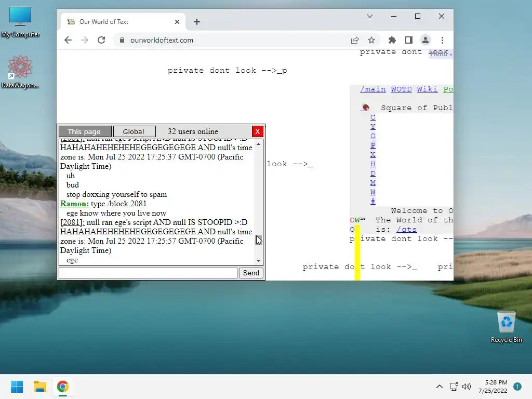Open the WOTD link
The height and width of the screenshot is (399, 532).
pyautogui.click(x=402, y=89)
